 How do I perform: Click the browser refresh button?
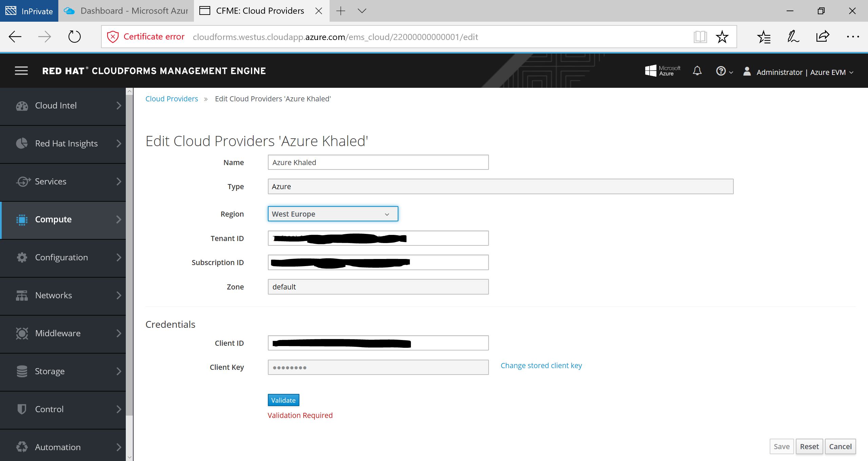[x=74, y=37]
